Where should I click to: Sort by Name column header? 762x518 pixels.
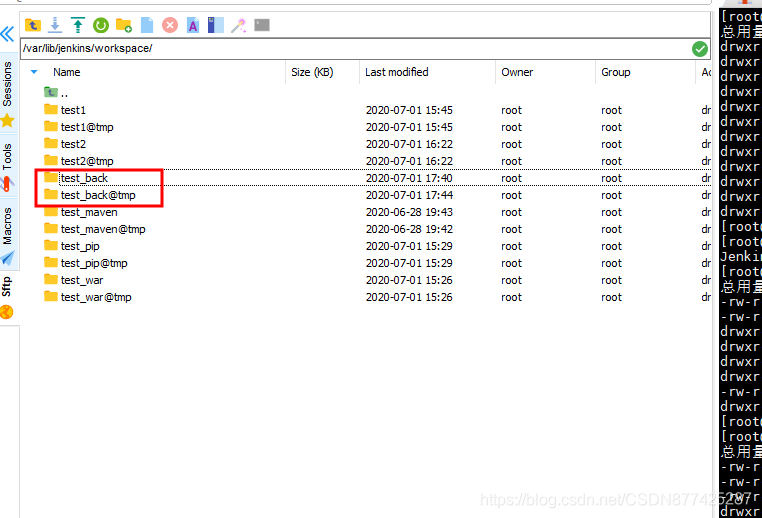point(67,72)
